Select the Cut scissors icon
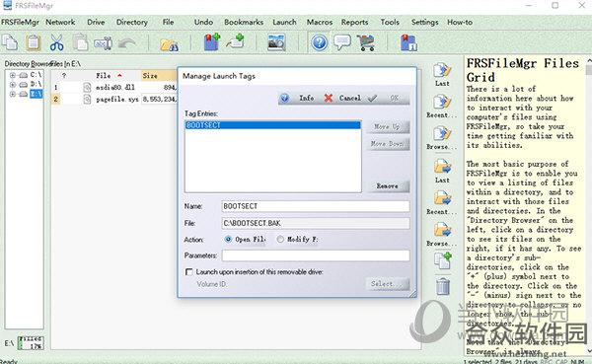 click(56, 42)
